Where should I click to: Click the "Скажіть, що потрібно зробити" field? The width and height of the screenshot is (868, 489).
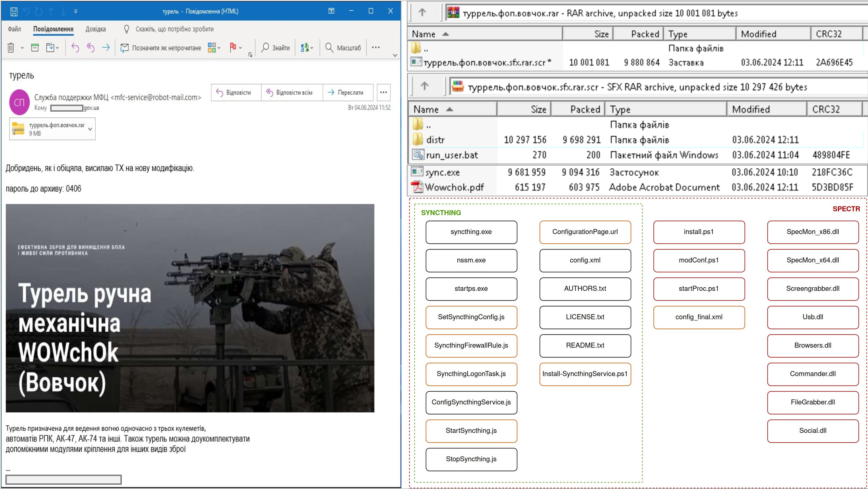point(174,29)
